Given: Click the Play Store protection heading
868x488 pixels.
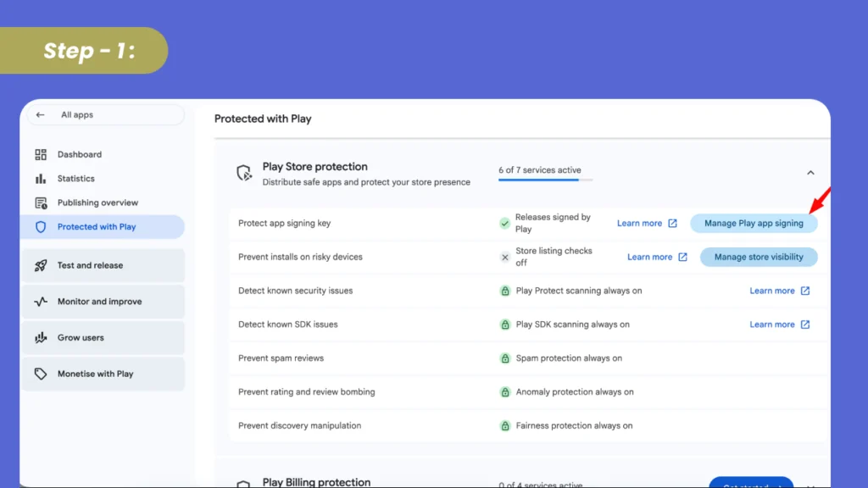Looking at the screenshot, I should 315,167.
